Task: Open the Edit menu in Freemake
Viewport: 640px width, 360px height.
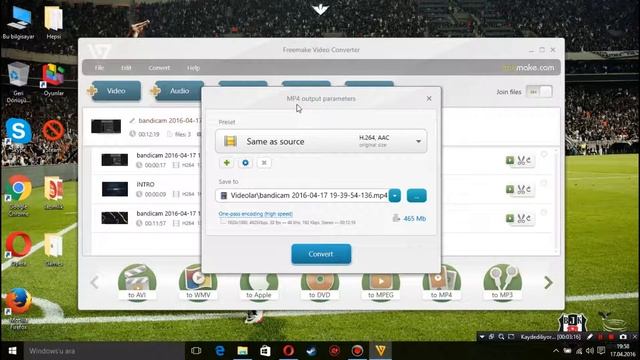Action: coord(126,68)
